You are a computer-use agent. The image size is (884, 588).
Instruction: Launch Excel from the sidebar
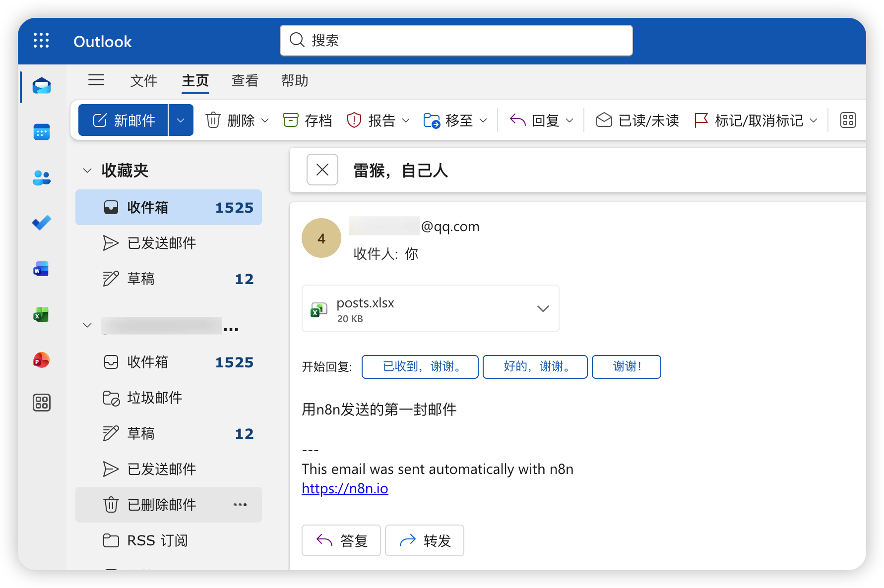point(41,314)
